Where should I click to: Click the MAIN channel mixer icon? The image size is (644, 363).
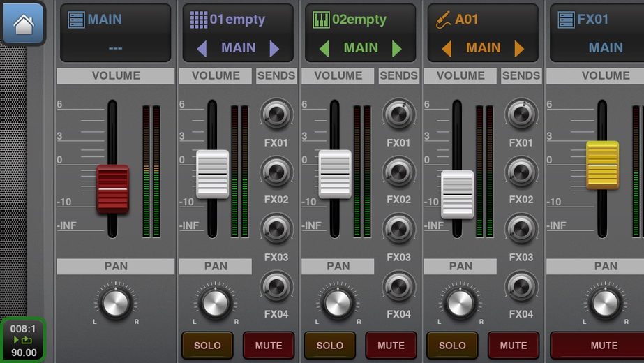click(76, 20)
